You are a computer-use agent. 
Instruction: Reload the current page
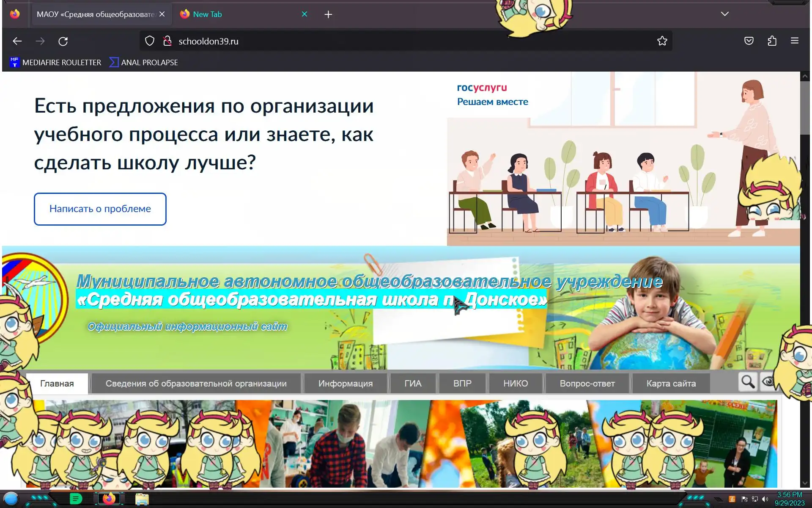tap(63, 41)
